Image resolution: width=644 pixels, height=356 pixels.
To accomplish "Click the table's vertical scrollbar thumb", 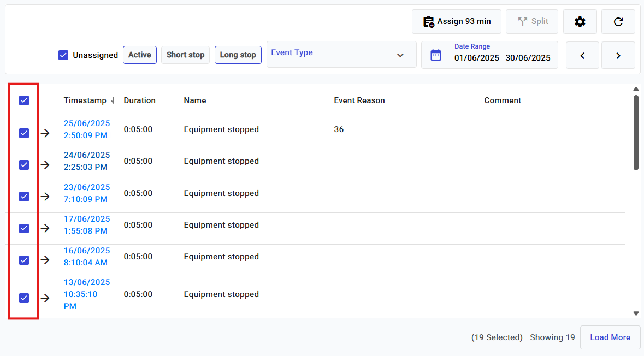I will (636, 132).
